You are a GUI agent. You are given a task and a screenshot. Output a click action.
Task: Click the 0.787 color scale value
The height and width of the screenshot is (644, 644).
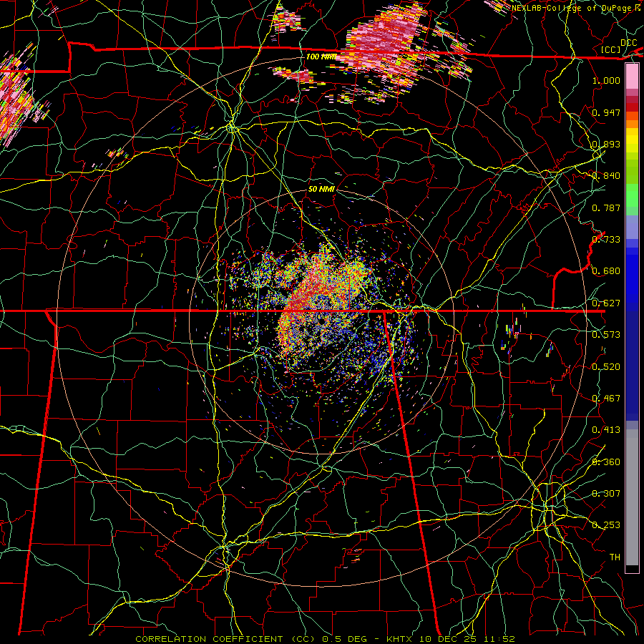pyautogui.click(x=606, y=208)
